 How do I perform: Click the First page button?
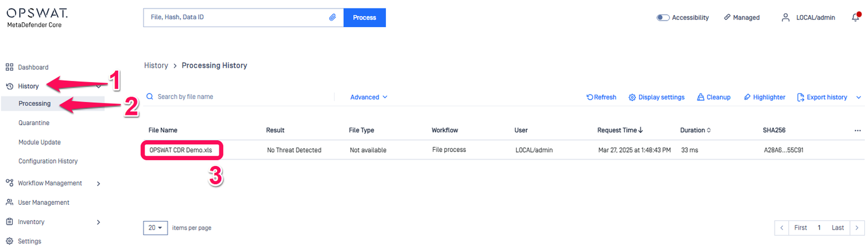click(x=800, y=228)
